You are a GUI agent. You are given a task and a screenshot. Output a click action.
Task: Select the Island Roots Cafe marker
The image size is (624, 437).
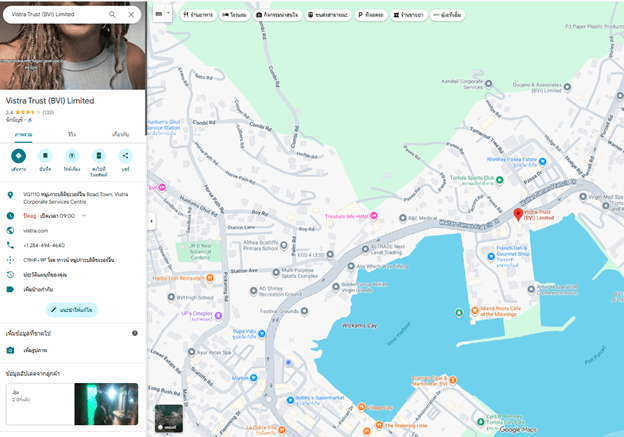click(x=475, y=310)
